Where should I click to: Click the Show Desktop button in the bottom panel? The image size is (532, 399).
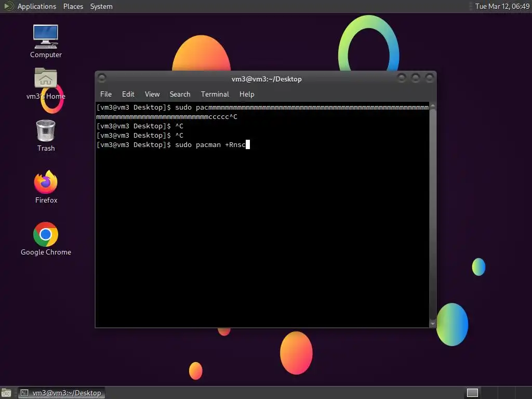[x=6, y=393]
